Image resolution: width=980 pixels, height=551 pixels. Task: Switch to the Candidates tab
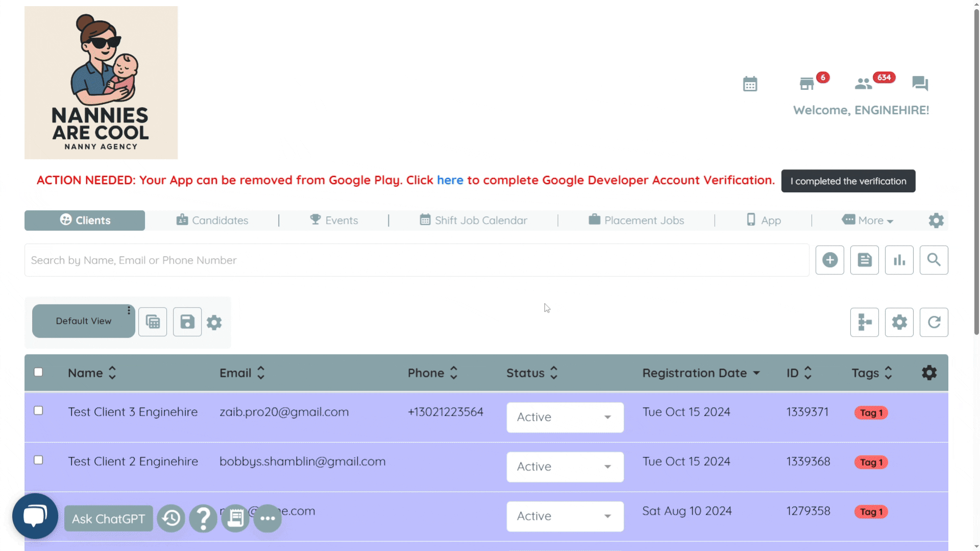tap(212, 220)
